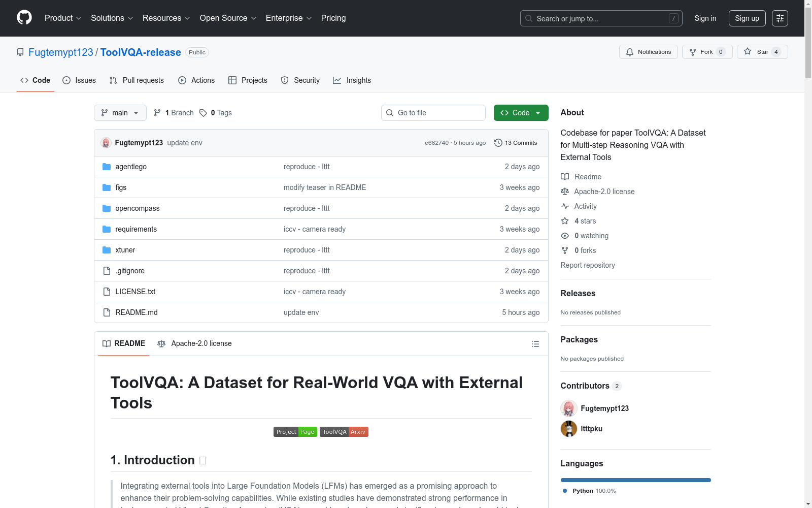The height and width of the screenshot is (508, 812).
Task: Click the GitHub logo icon
Action: click(x=24, y=18)
